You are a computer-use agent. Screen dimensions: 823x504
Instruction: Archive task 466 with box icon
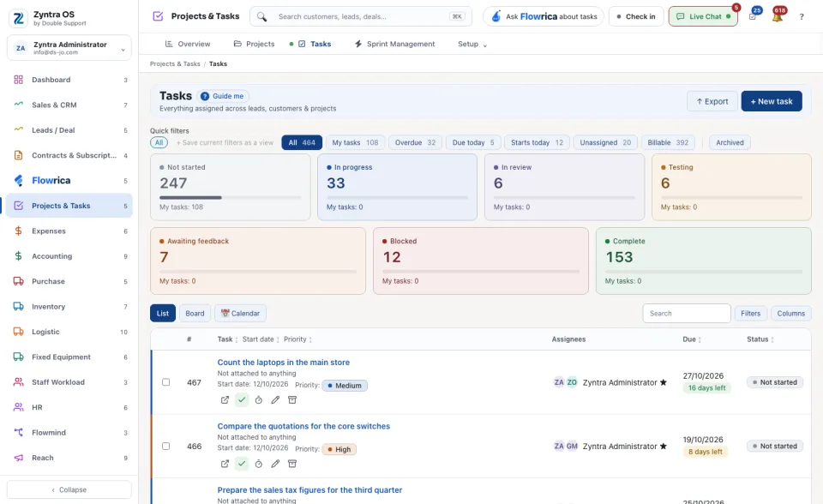pyautogui.click(x=292, y=464)
